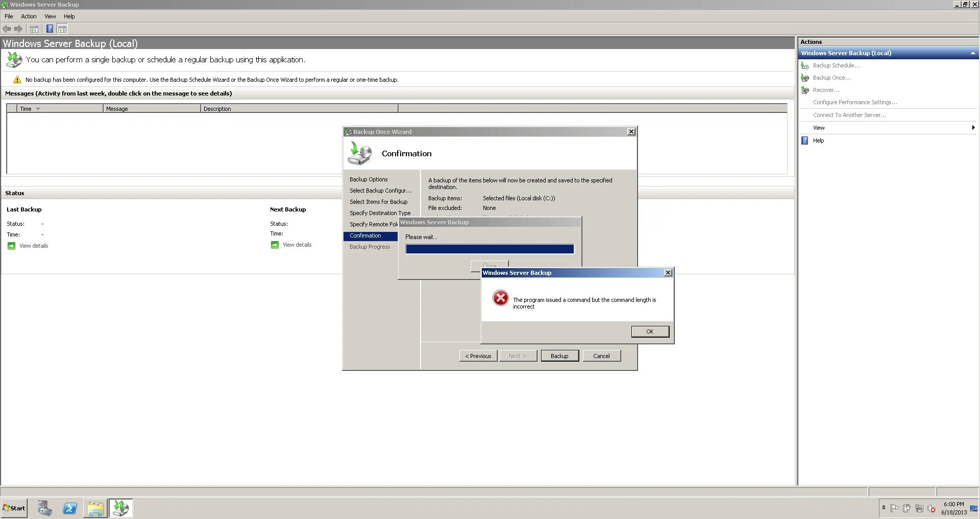Click the Recover icon in the Actions pane
This screenshot has width=980, height=519.
pos(805,90)
